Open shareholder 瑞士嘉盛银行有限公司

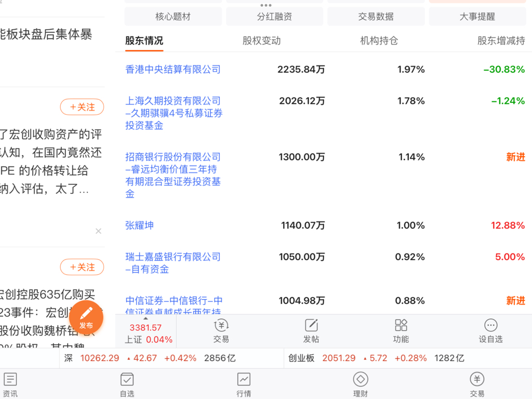pyautogui.click(x=173, y=263)
